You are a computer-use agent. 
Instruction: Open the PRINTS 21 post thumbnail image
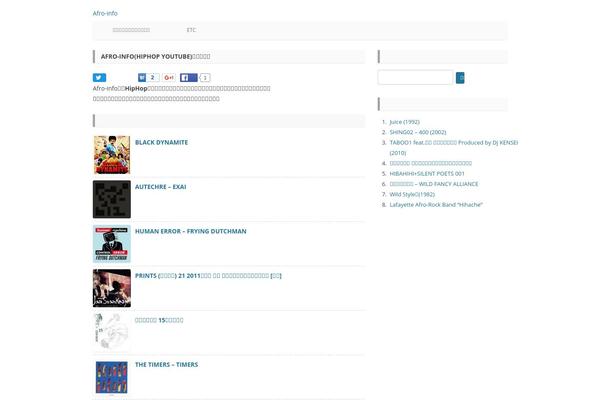(112, 288)
